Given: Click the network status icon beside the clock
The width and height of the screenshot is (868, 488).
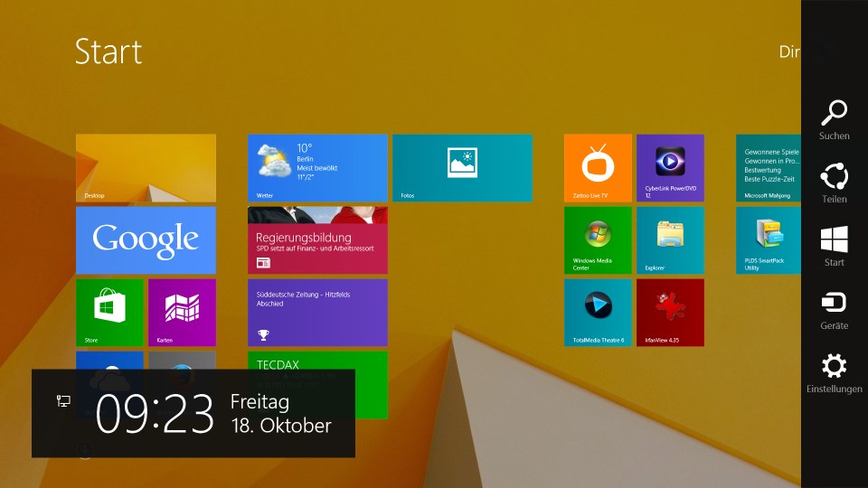Looking at the screenshot, I should click(x=63, y=401).
